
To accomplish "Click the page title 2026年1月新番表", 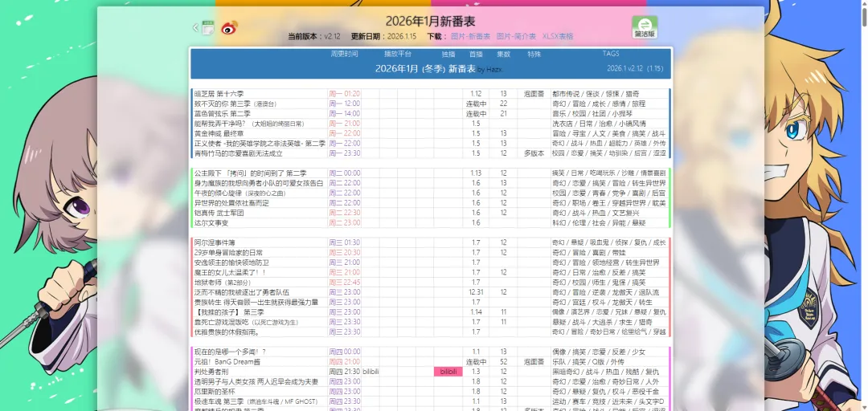I will point(431,22).
